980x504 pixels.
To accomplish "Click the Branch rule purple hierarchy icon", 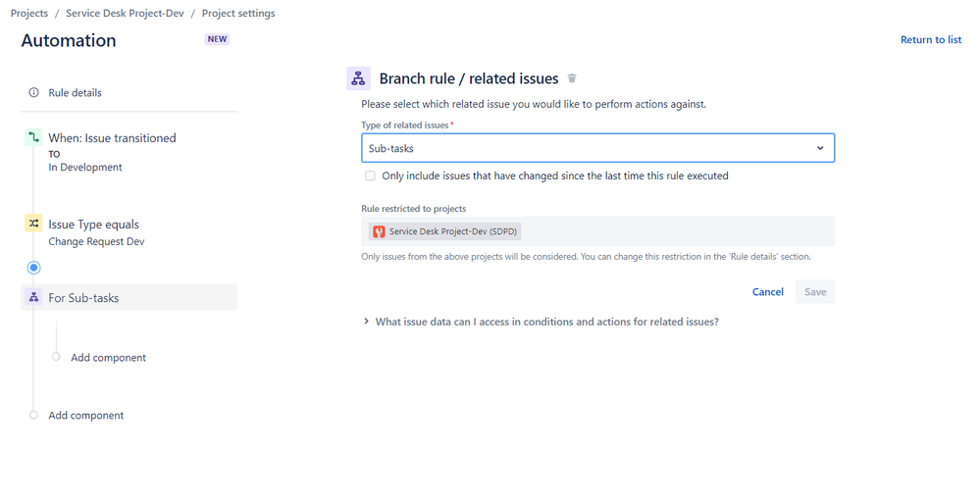I will (358, 78).
